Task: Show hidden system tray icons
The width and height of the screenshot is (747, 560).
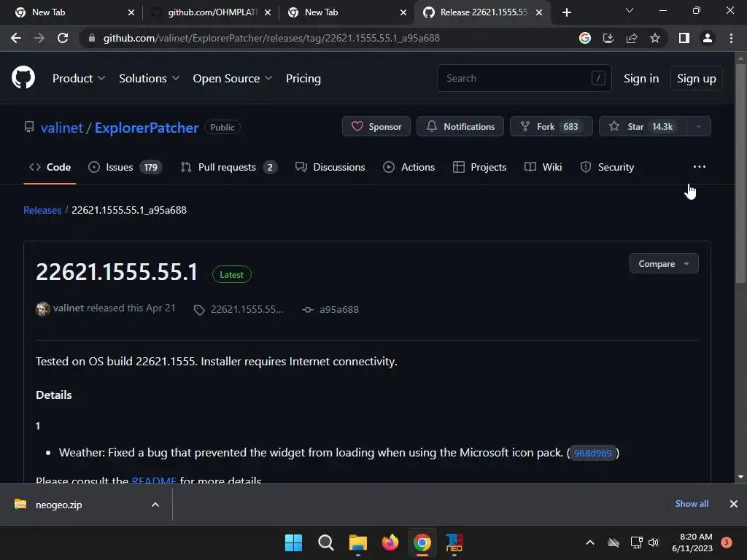Action: (x=589, y=542)
